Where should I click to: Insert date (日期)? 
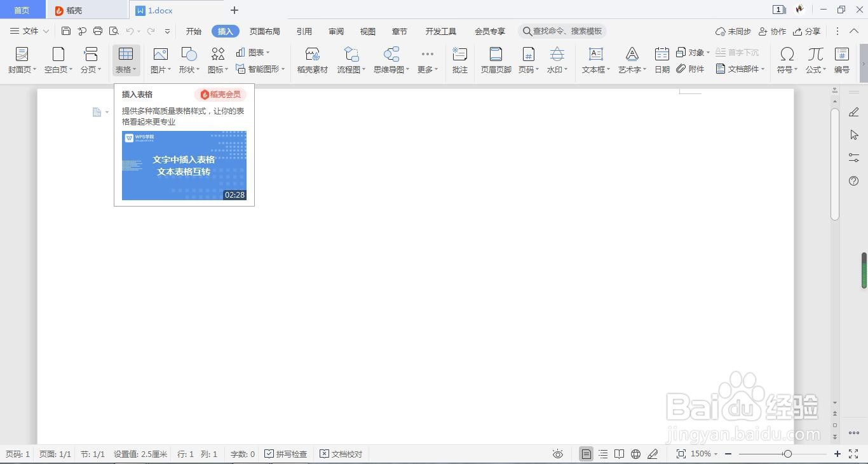(662, 60)
